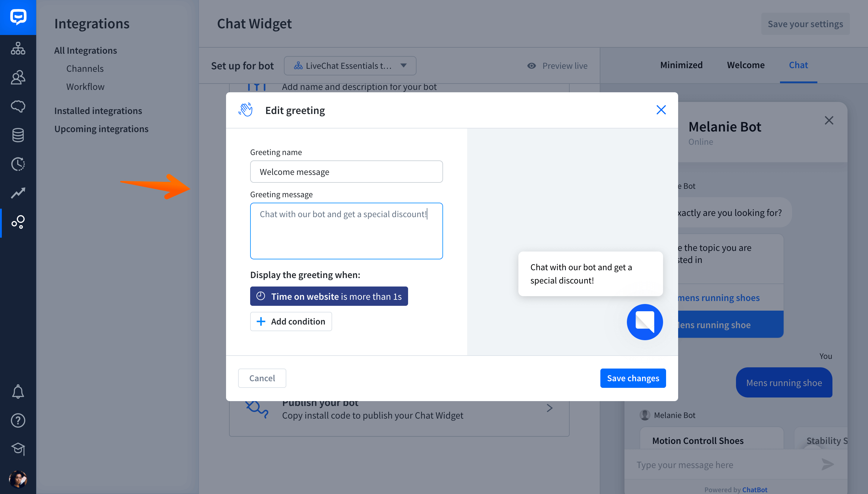The height and width of the screenshot is (494, 868).
Task: Click LiveChat Essentials bot dropdown
Action: tap(349, 65)
